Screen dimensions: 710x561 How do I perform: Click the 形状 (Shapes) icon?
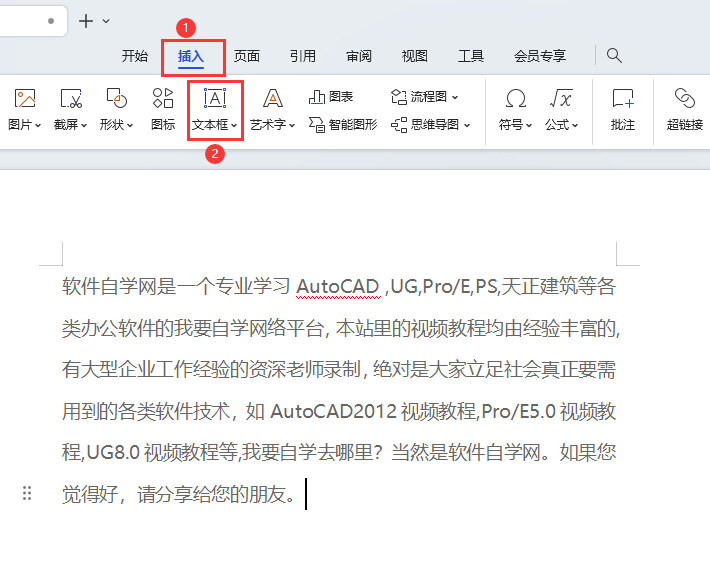[x=116, y=98]
